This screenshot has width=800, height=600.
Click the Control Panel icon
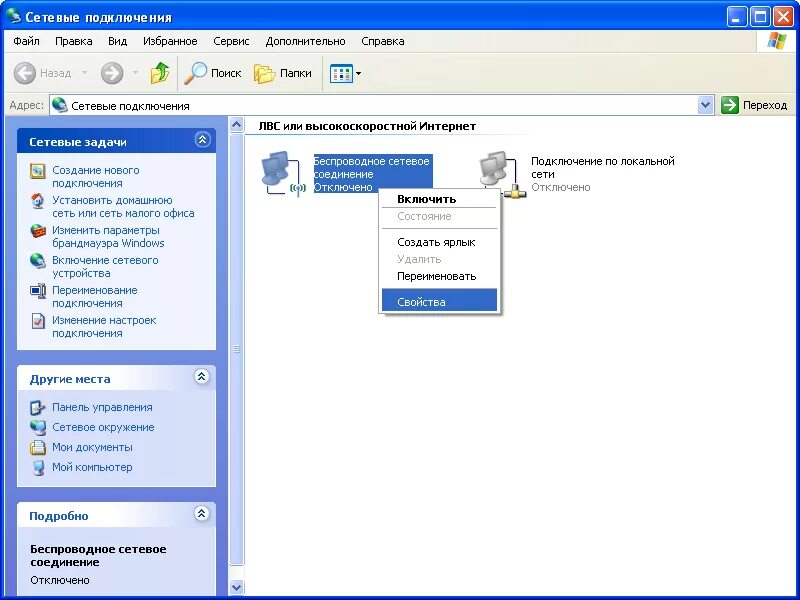38,407
